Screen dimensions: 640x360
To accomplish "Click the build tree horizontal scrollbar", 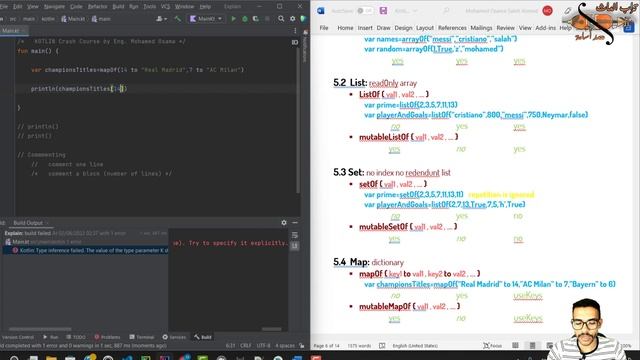I will click(x=40, y=329).
